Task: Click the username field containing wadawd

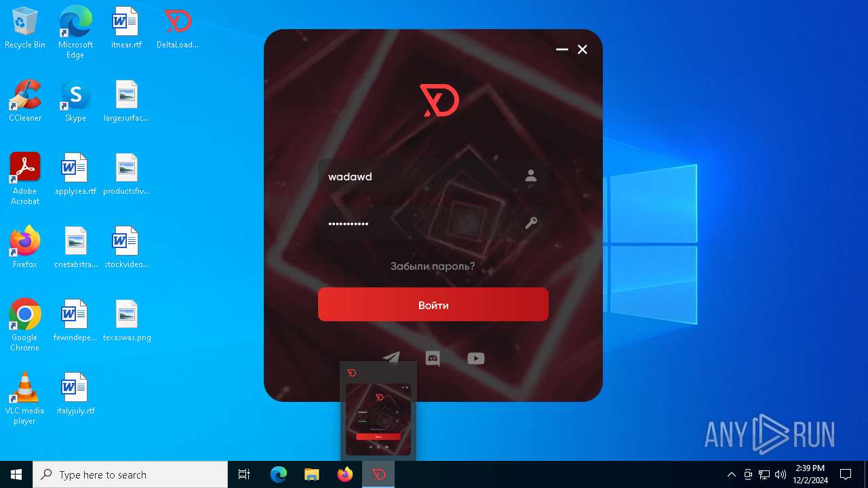Action: (433, 176)
